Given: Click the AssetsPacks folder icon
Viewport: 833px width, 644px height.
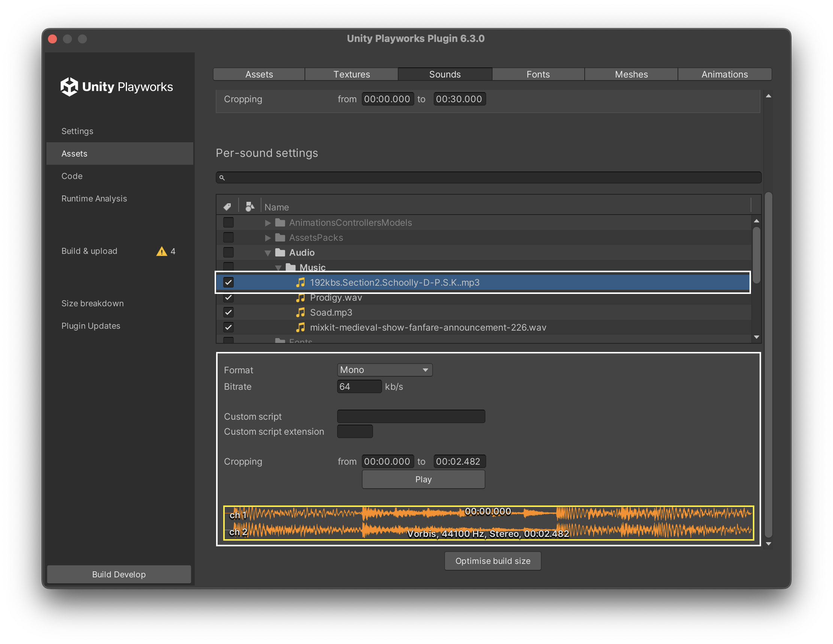Looking at the screenshot, I should pyautogui.click(x=280, y=237).
